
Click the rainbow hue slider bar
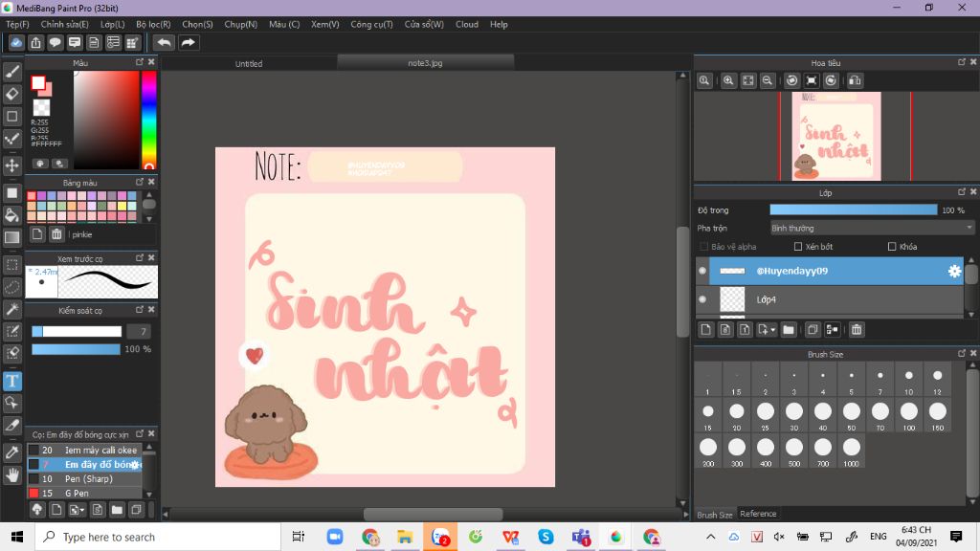click(149, 120)
